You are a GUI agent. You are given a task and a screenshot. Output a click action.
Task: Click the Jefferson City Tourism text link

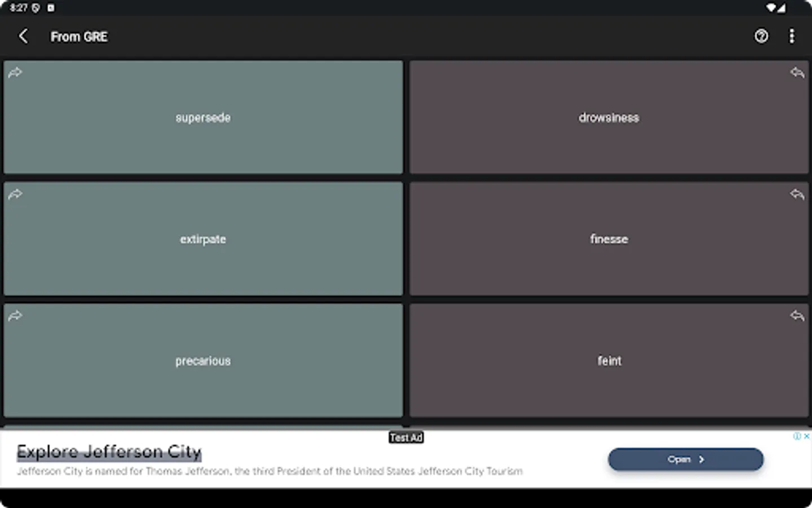click(470, 471)
